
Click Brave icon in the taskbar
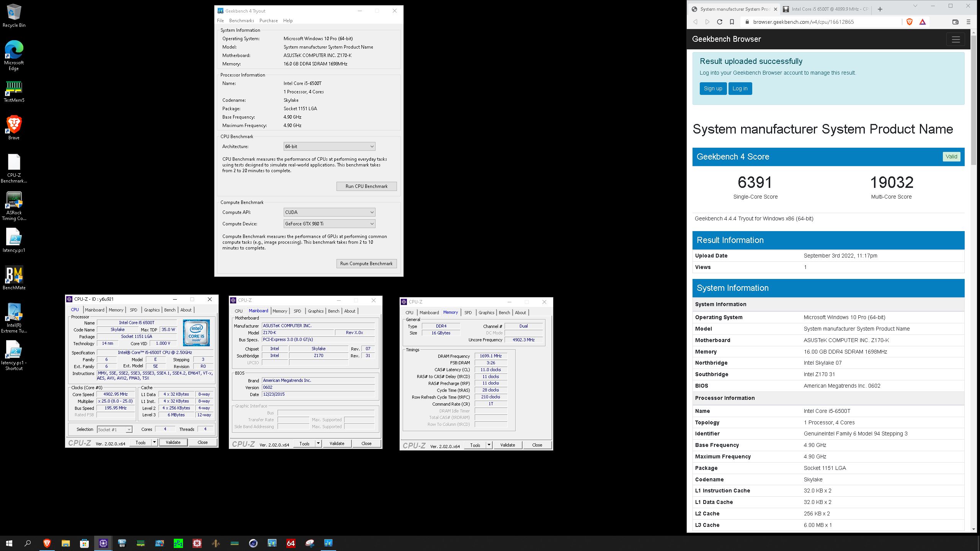(47, 543)
